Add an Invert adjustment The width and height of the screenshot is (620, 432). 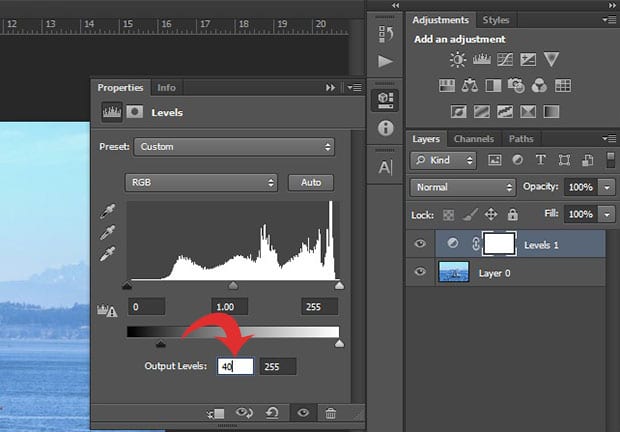(459, 111)
